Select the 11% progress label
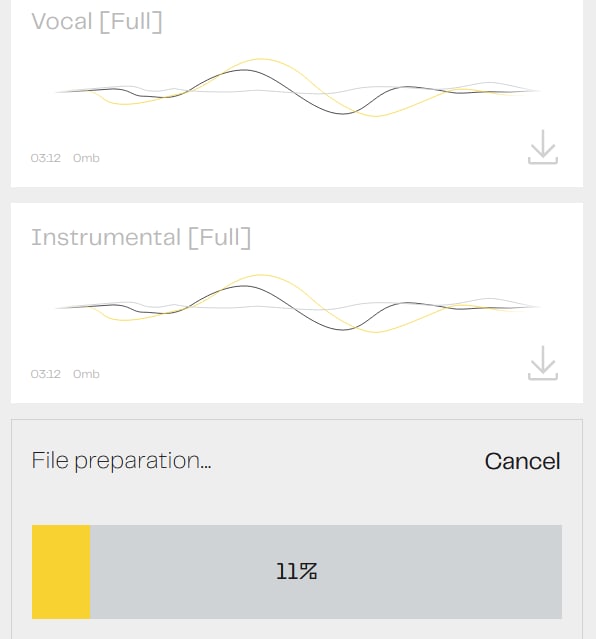596x639 pixels. coord(297,571)
